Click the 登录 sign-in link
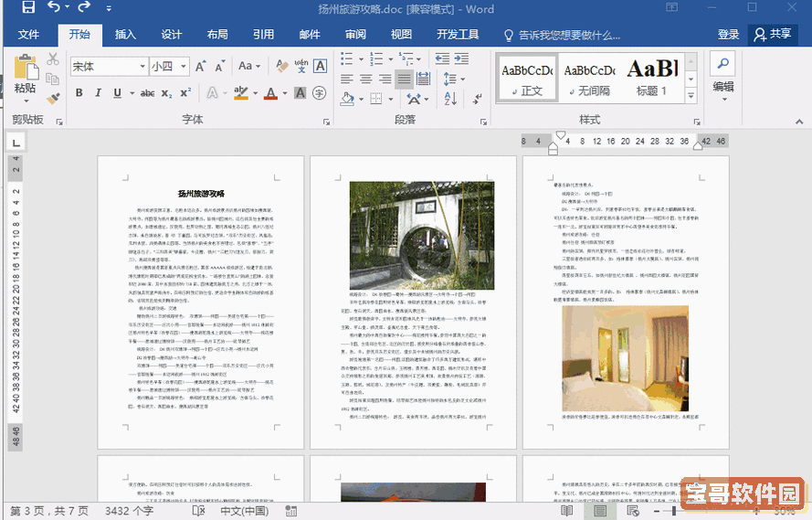The height and width of the screenshot is (520, 812). tap(728, 35)
